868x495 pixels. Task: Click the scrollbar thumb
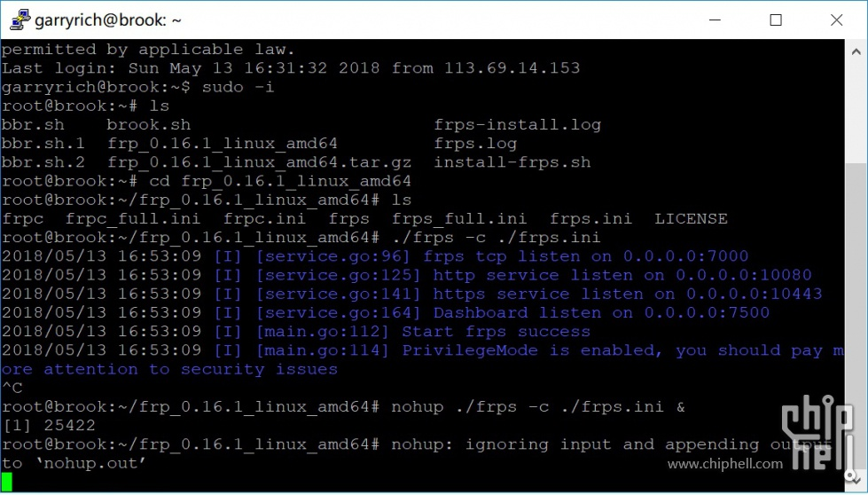pos(856,318)
